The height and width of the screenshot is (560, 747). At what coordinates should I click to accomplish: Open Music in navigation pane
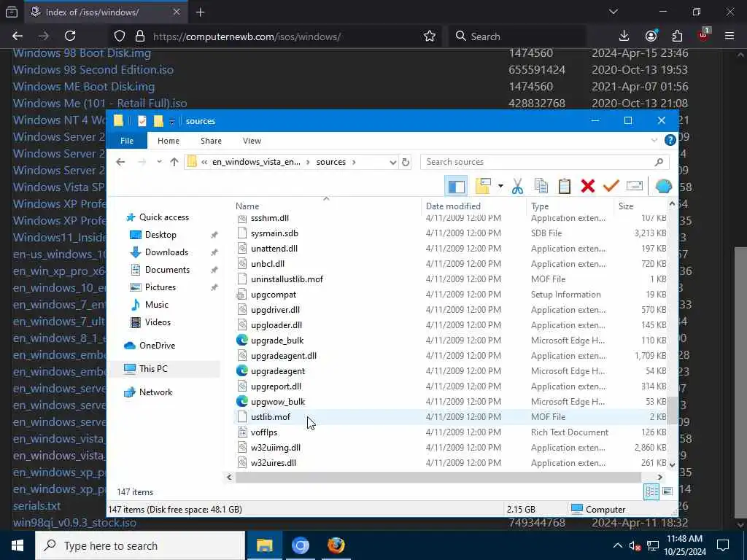[x=156, y=305]
